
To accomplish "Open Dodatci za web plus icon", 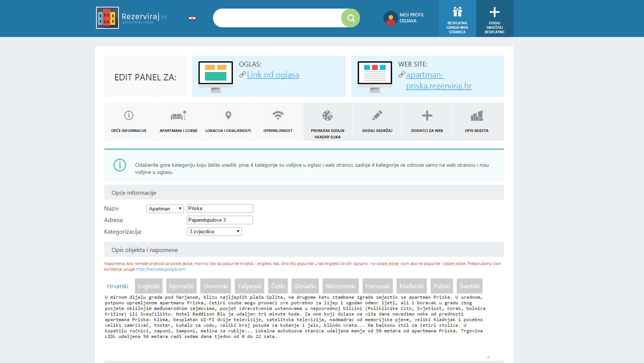I will pyautogui.click(x=427, y=116).
